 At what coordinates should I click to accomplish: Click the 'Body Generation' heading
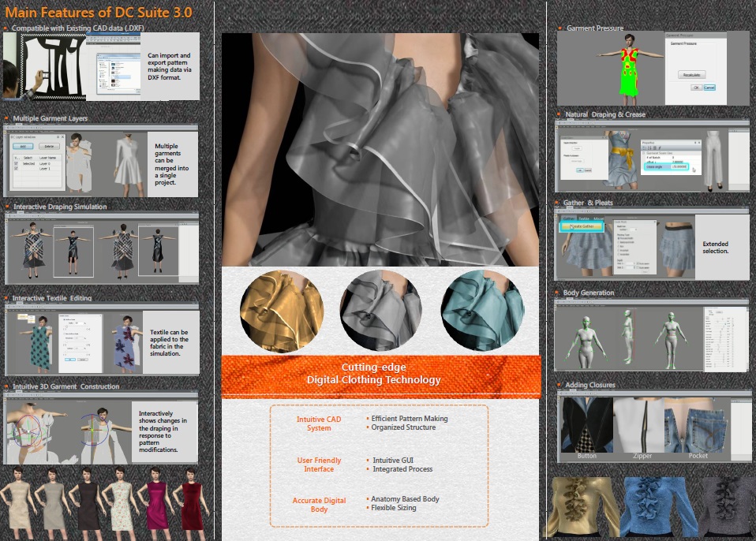tap(588, 293)
